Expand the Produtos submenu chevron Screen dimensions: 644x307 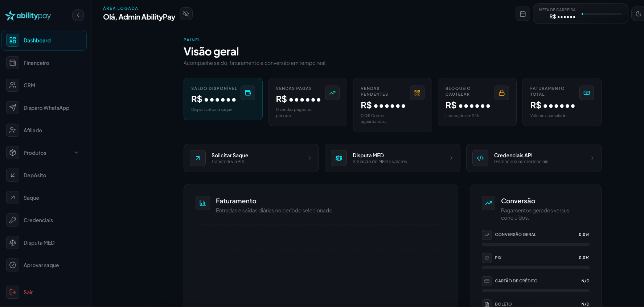[76, 153]
